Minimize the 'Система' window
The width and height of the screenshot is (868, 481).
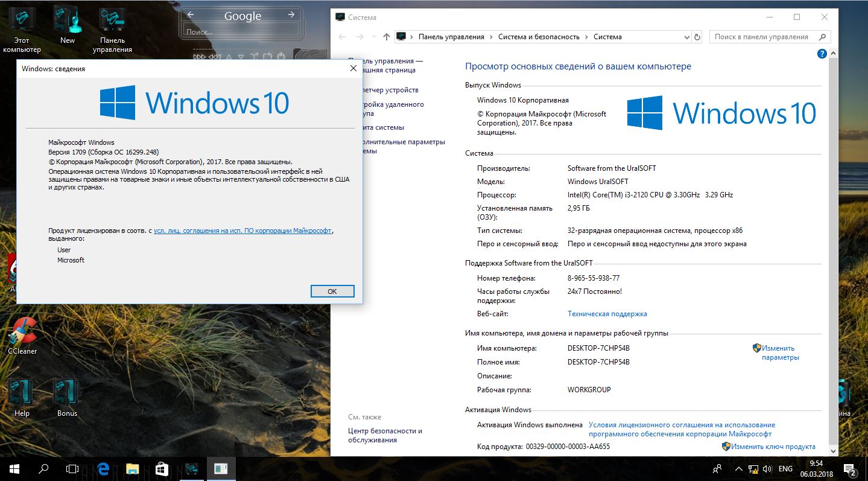[769, 18]
